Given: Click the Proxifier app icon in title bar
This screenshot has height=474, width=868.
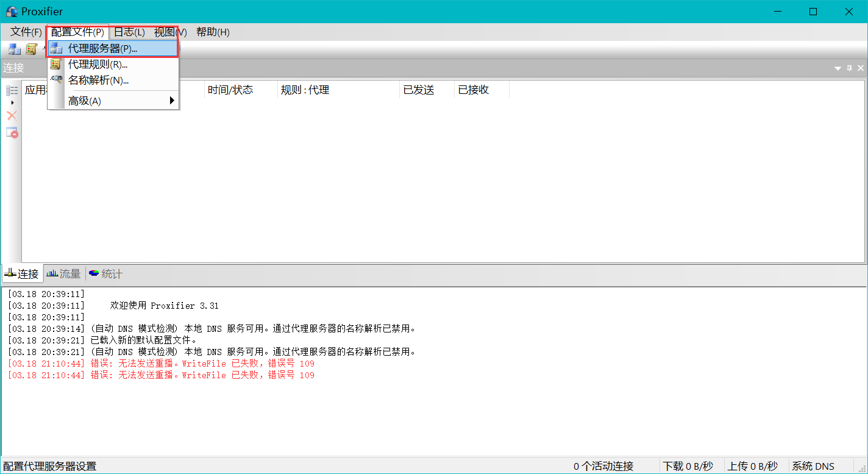Looking at the screenshot, I should [x=11, y=12].
